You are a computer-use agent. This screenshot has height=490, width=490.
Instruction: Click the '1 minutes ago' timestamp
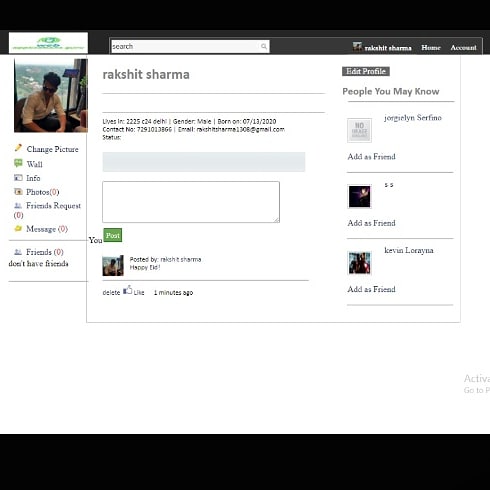[173, 293]
